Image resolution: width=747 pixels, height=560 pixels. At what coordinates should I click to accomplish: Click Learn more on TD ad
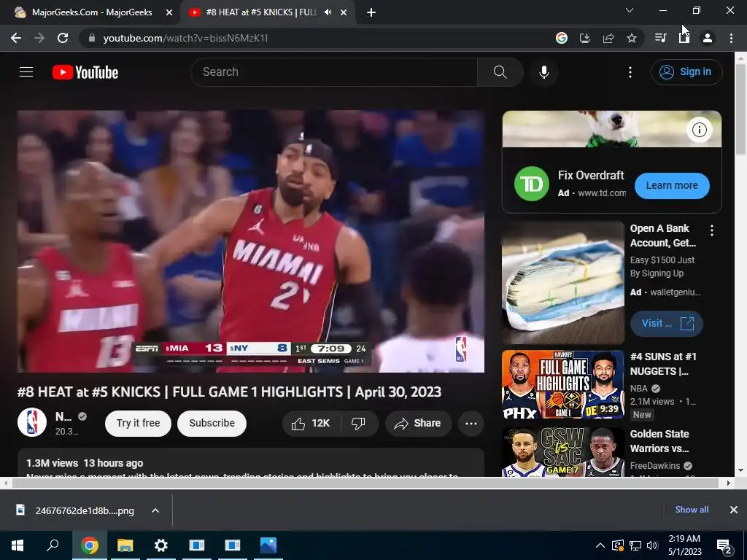672,185
